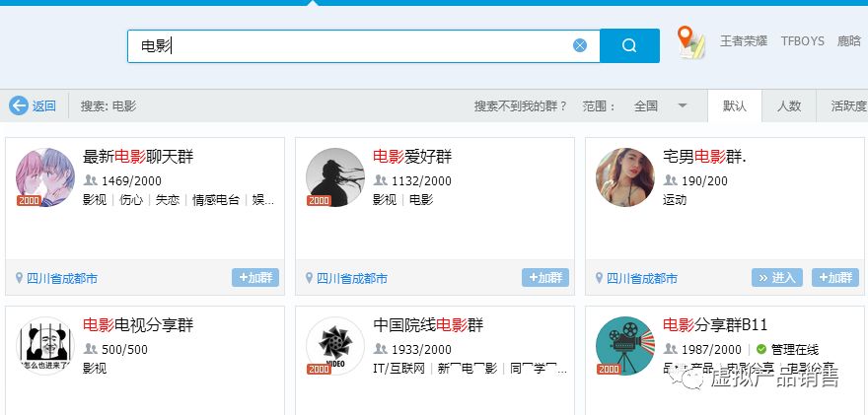Open the map location icon
The image size is (868, 415).
point(690,42)
